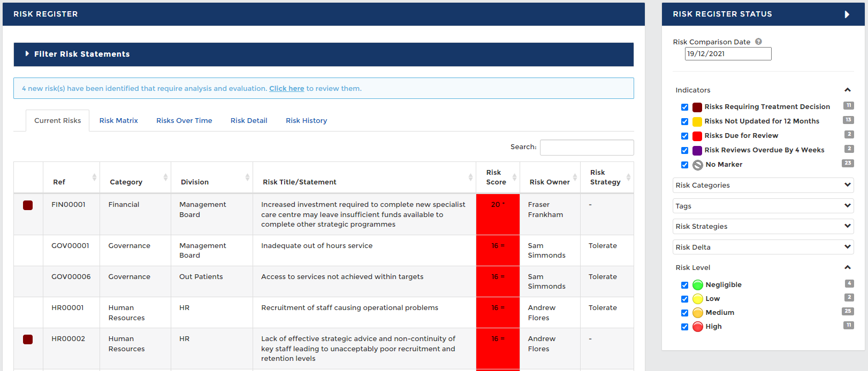Screen dimensions: 868x371
Task: Open risk FIN00001 reference
Action: click(68, 205)
